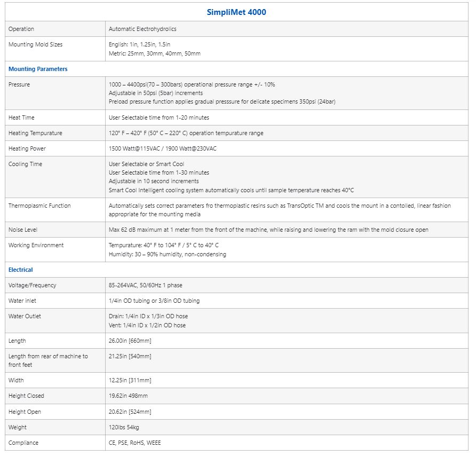
Task: Click Metric: 25mm, 30mm, 40mm, 50mm text
Action: 155,53
